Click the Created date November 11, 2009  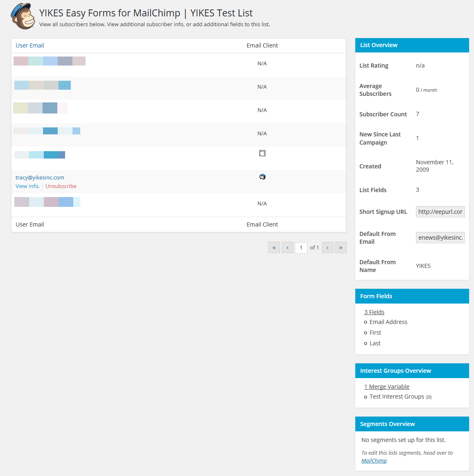tap(435, 166)
